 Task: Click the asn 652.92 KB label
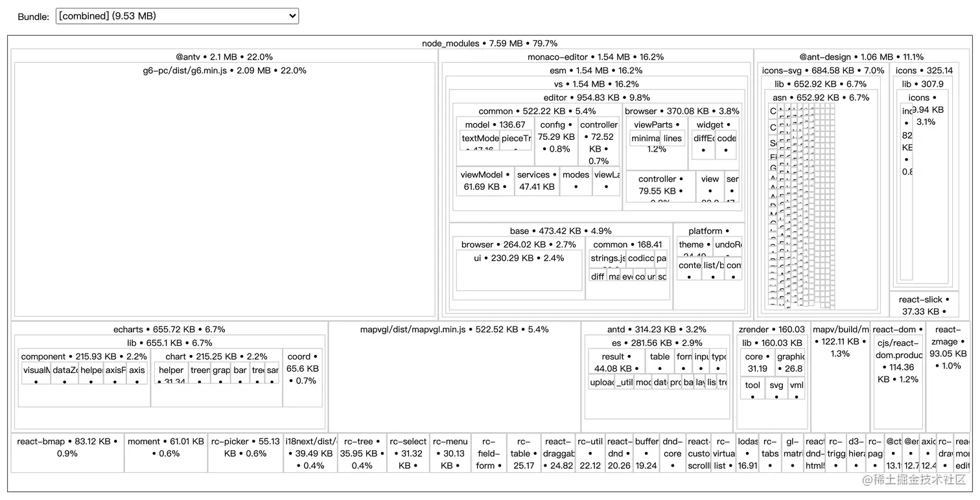[x=821, y=98]
